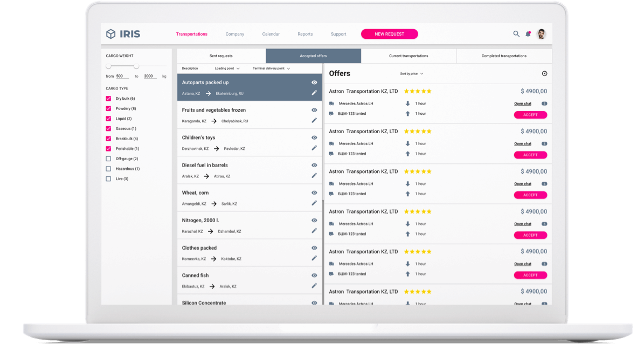Screen dimensions: 644x344
Task: Open the Calendar menu item
Action: (x=271, y=34)
